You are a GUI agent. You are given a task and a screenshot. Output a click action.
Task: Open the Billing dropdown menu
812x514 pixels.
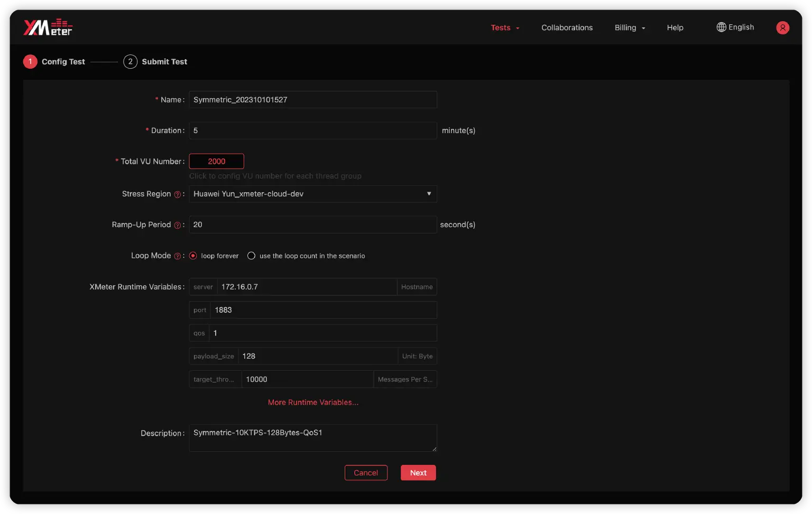[x=630, y=27]
